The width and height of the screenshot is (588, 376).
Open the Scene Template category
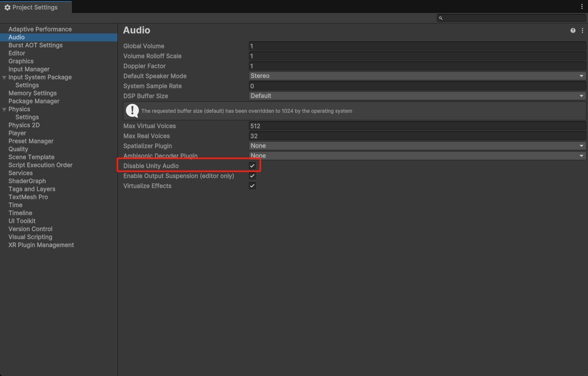(x=31, y=157)
